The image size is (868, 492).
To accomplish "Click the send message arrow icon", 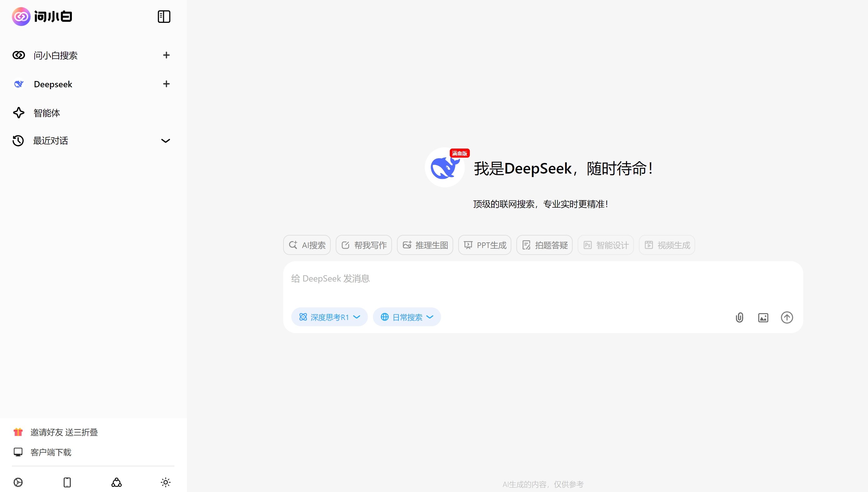I will 787,317.
